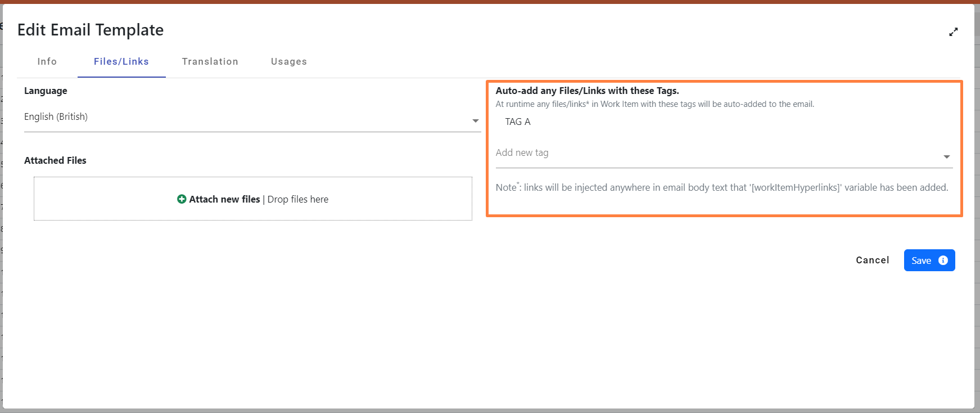Switch to the Translation tab

[210, 62]
